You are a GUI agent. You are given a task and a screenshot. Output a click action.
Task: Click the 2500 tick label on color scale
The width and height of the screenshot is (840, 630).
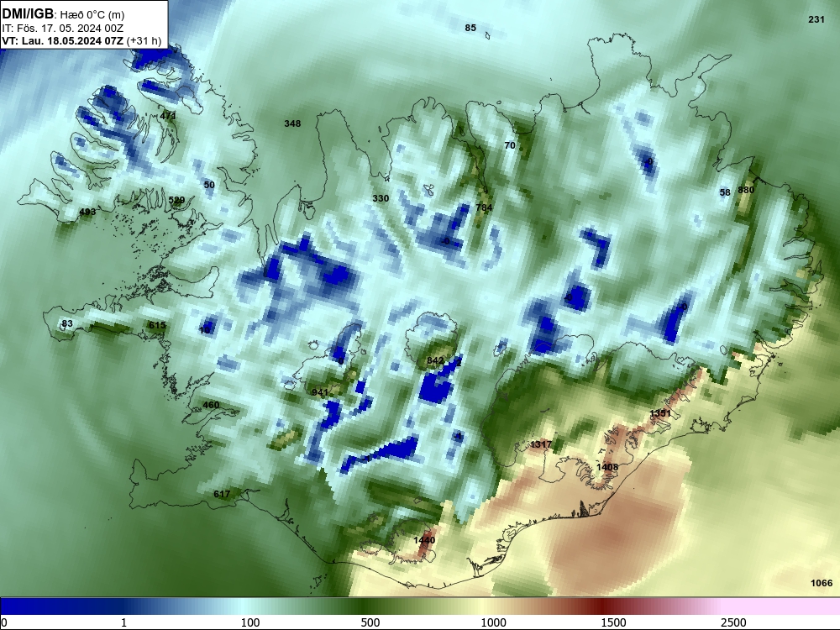733,622
